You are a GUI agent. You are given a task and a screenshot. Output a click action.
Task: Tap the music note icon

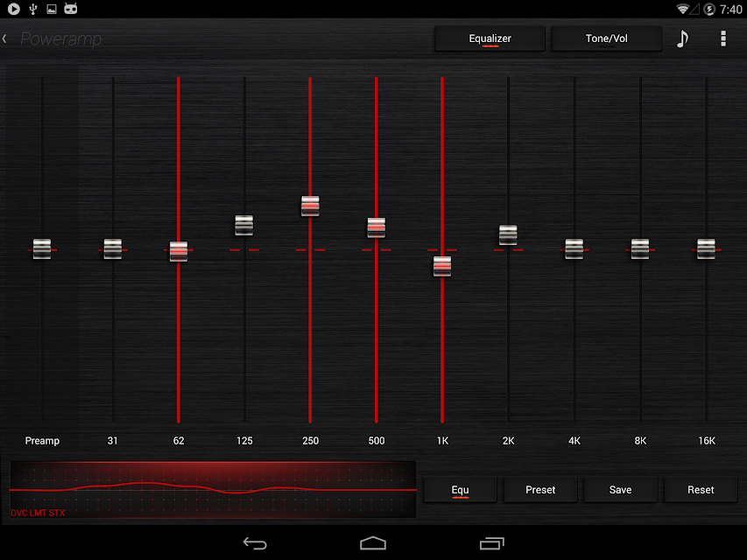(682, 38)
